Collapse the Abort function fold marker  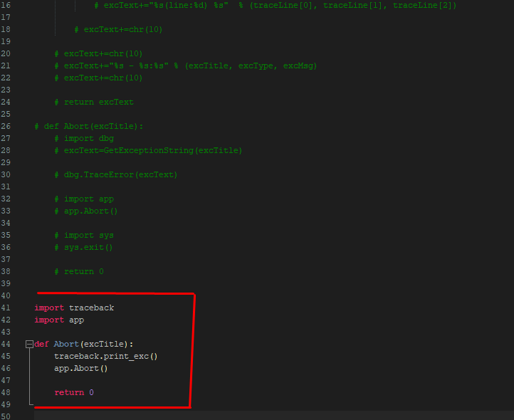(x=28, y=345)
